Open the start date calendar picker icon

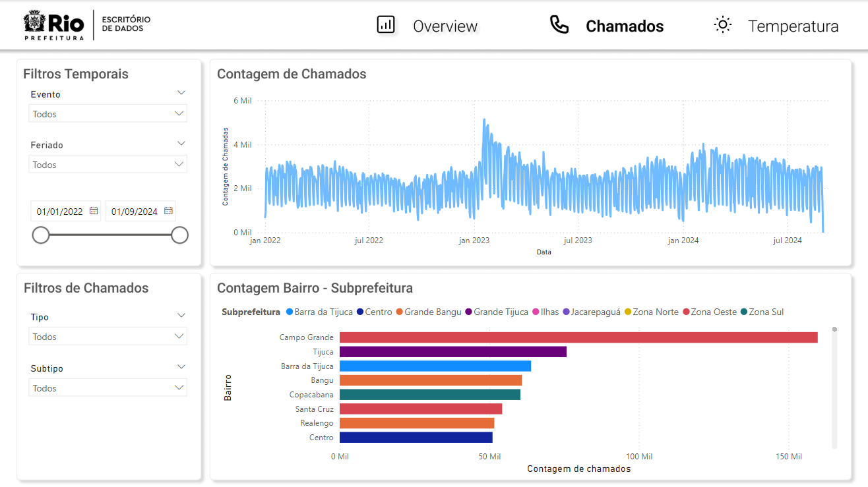(x=94, y=211)
